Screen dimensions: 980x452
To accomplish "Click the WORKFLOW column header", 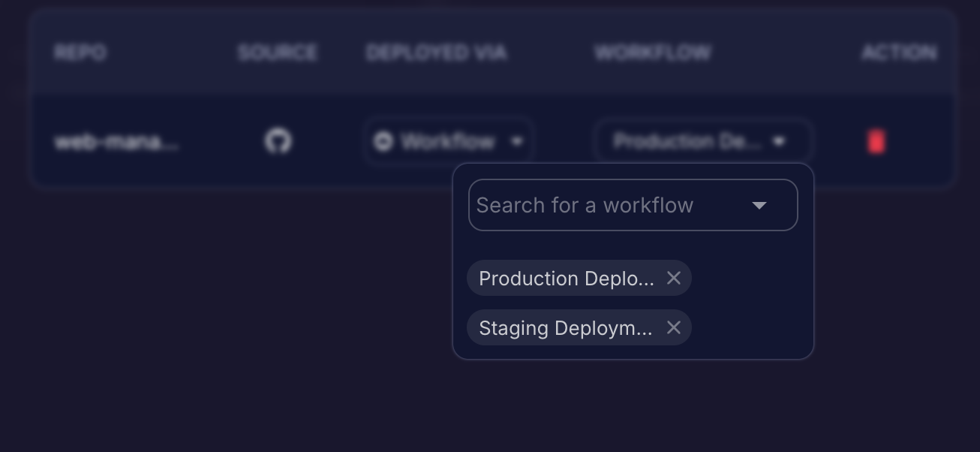I will pos(652,53).
